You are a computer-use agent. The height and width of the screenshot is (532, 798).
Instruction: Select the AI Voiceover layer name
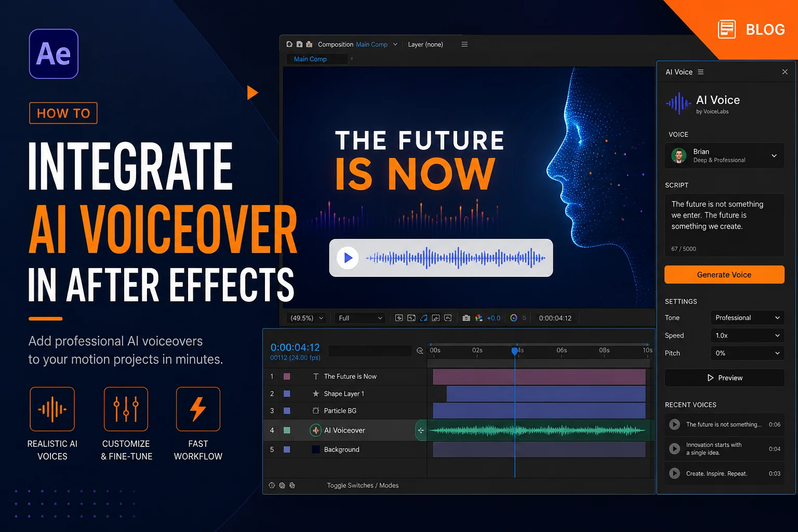344,430
